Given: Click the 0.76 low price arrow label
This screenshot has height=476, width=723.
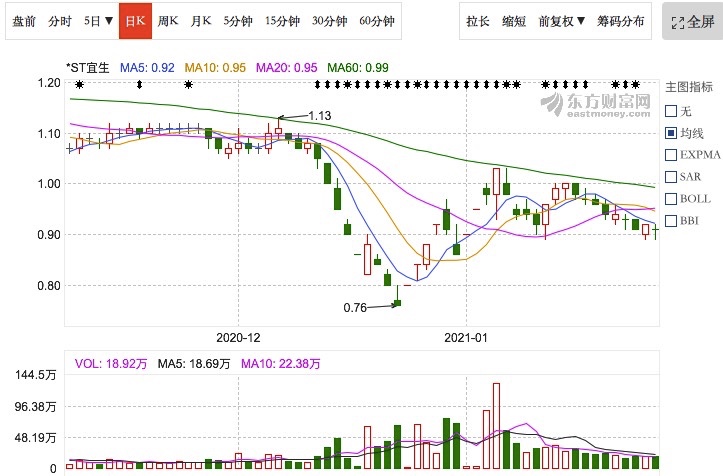Looking at the screenshot, I should (x=355, y=307).
